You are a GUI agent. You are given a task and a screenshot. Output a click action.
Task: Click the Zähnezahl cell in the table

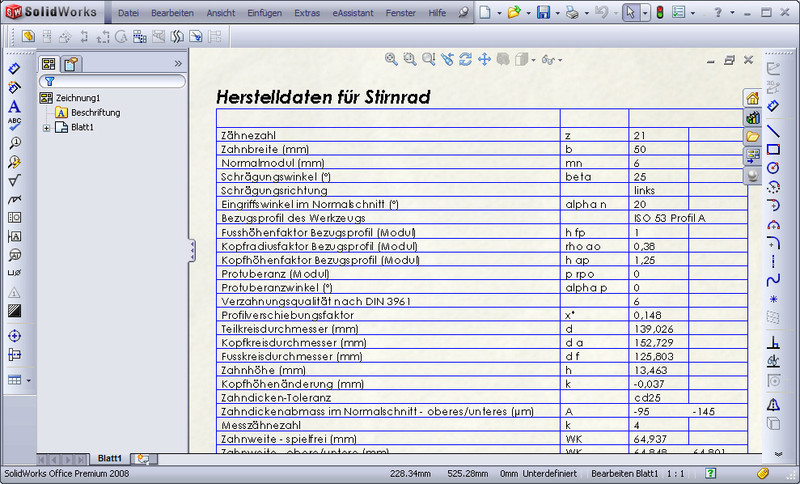click(x=385, y=134)
